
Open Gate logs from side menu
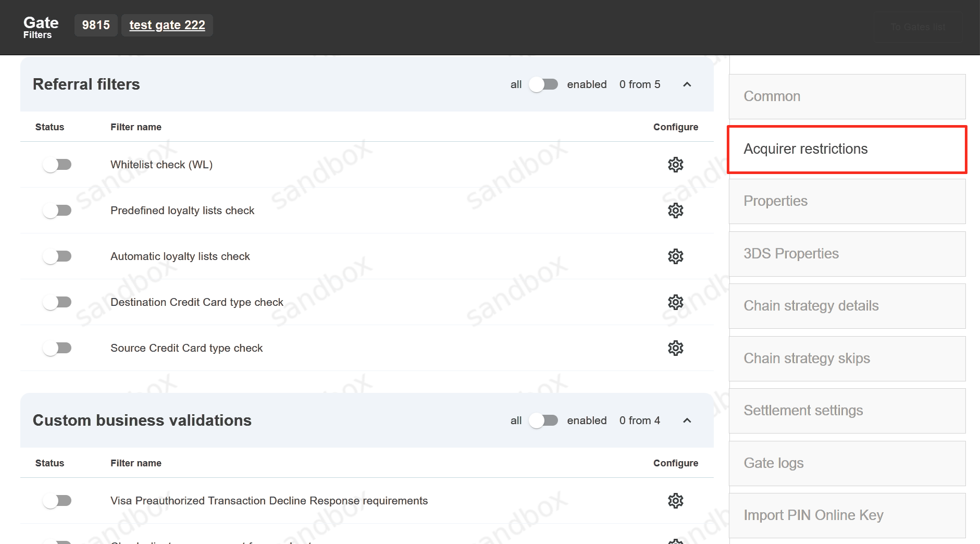tap(847, 463)
